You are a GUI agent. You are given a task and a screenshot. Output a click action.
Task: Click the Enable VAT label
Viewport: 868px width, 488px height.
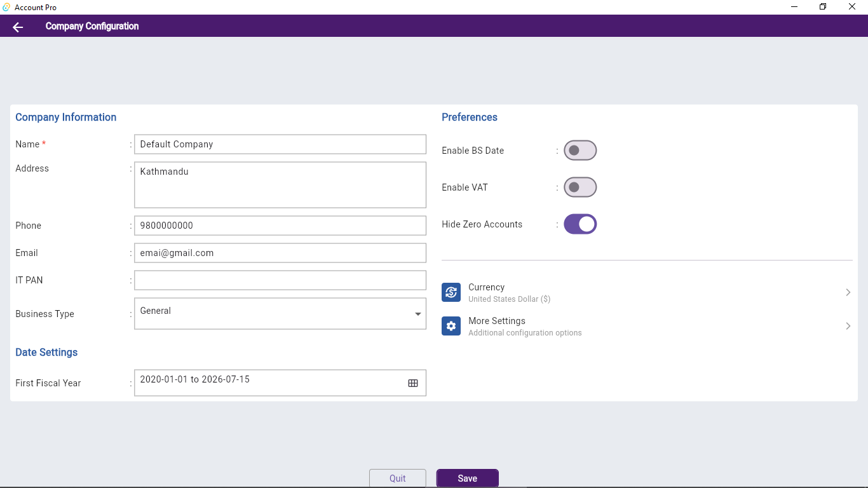(465, 187)
